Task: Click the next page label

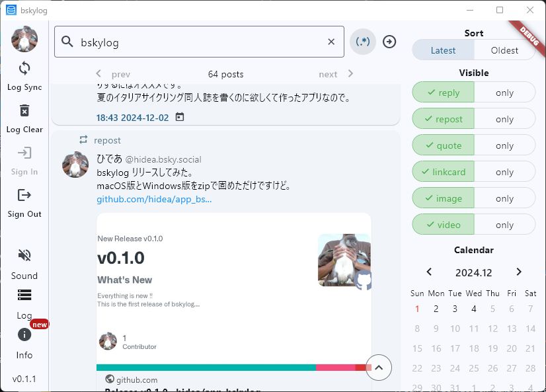Action: (x=328, y=74)
